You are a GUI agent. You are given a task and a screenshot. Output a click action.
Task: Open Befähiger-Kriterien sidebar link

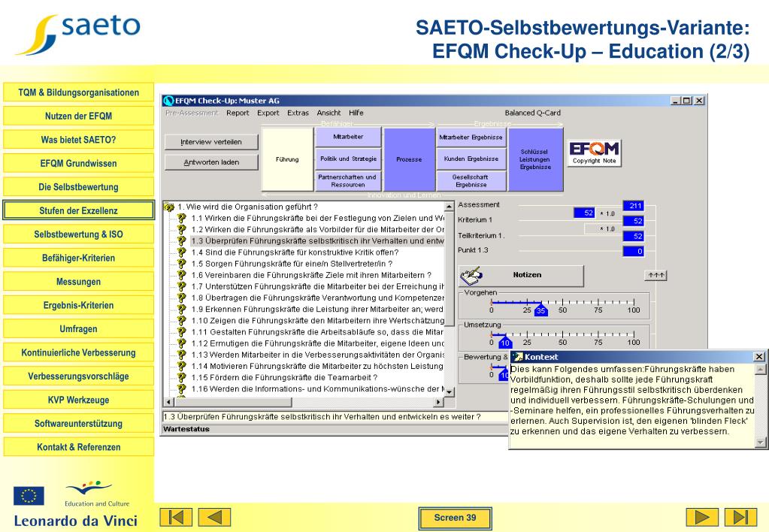tap(78, 258)
